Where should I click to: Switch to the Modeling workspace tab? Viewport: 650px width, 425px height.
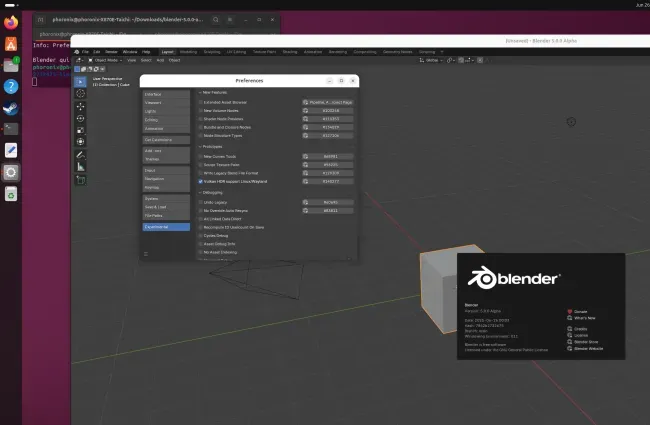[x=188, y=52]
